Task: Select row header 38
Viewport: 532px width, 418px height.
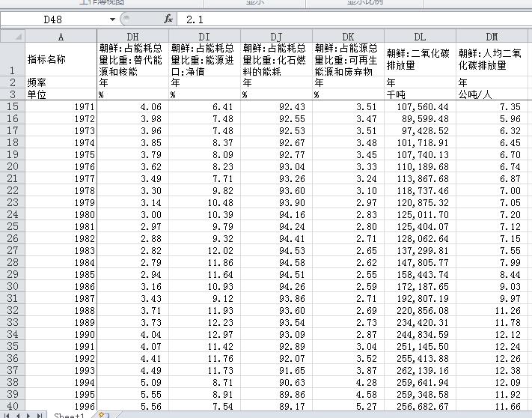Action: [x=13, y=382]
